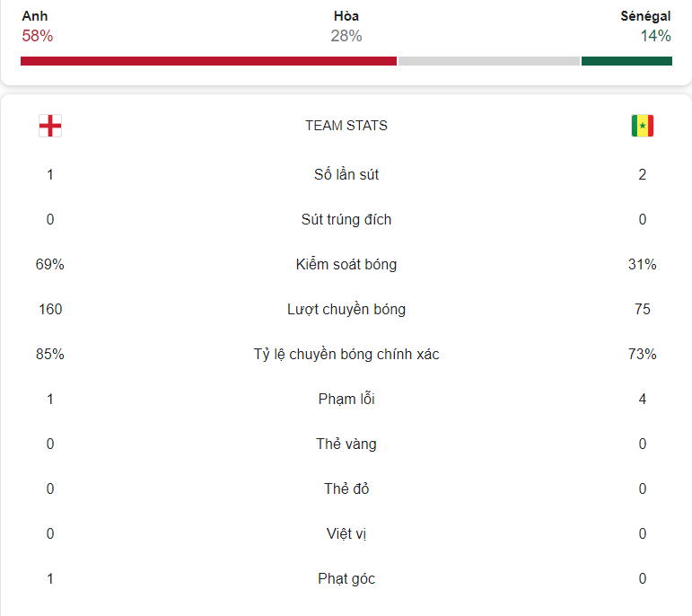Viewport: 692px width, 616px height.
Task: Select the Hòa 28% draw option
Action: tap(346, 26)
